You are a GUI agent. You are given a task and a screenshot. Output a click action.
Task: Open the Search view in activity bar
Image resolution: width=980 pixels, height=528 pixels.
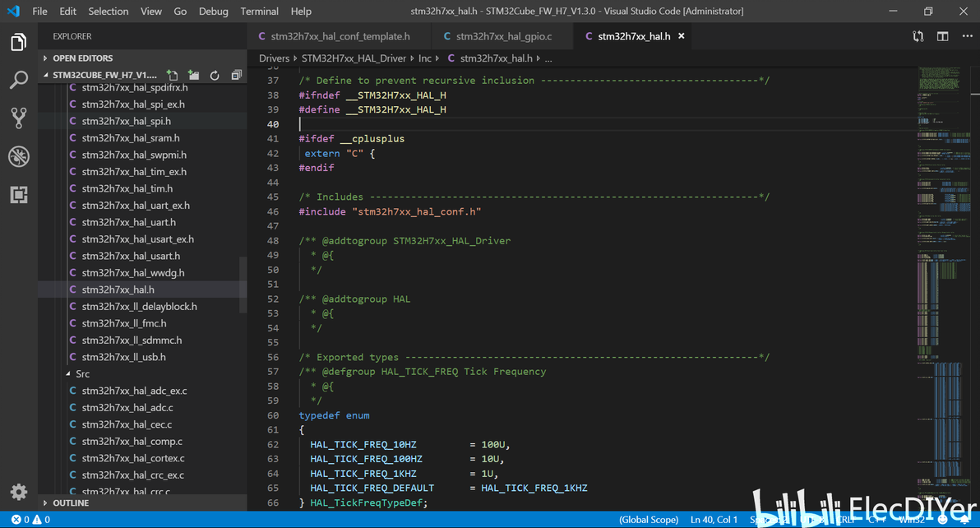19,80
